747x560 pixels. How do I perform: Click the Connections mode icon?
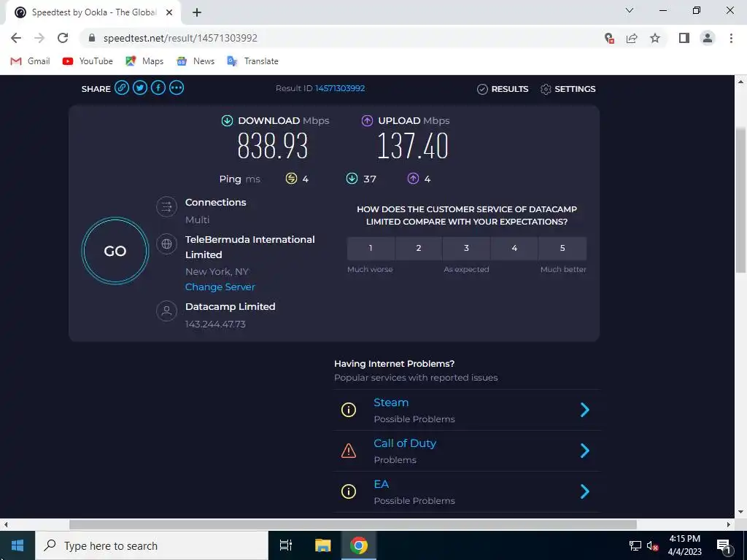click(x=167, y=206)
